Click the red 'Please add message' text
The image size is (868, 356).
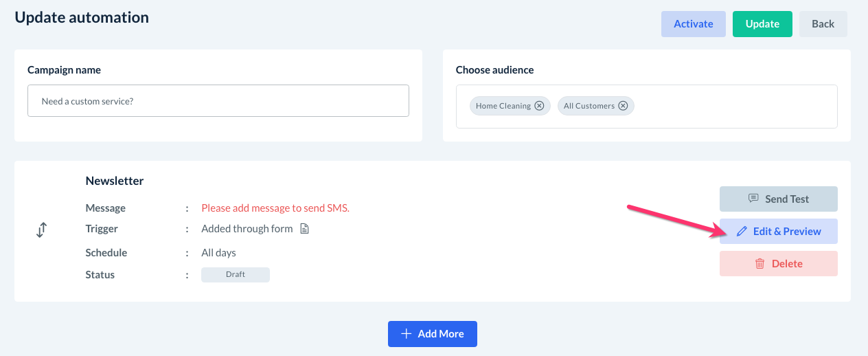(275, 208)
